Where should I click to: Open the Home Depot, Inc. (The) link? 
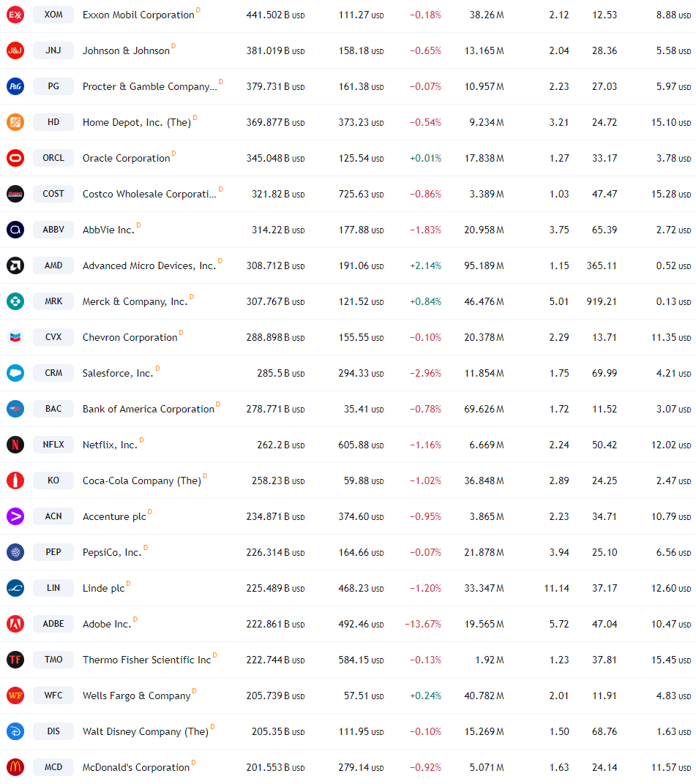click(137, 123)
